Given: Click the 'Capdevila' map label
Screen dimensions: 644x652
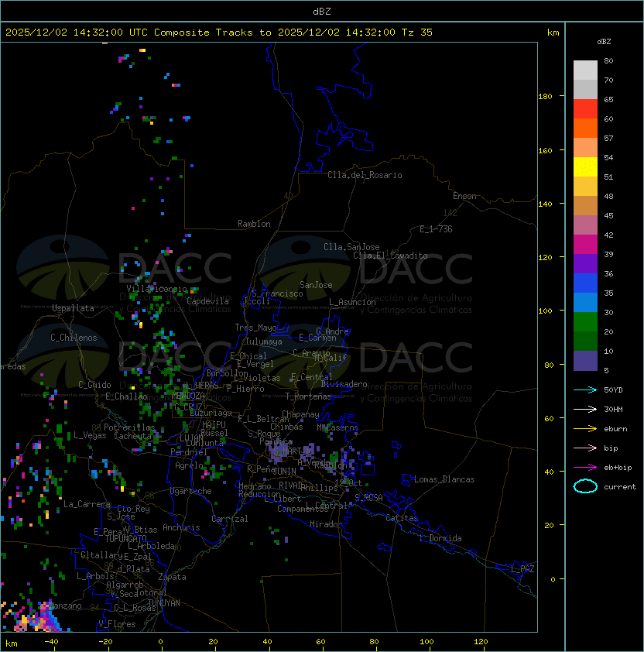Looking at the screenshot, I should pos(207,301).
